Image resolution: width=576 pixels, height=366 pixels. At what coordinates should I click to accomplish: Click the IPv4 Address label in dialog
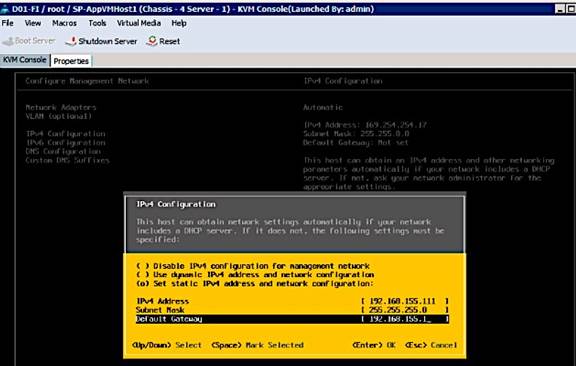pyautogui.click(x=162, y=301)
